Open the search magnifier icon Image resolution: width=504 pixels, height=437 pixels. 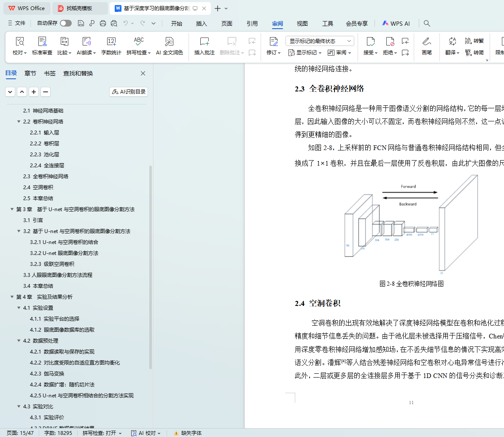[x=427, y=23]
